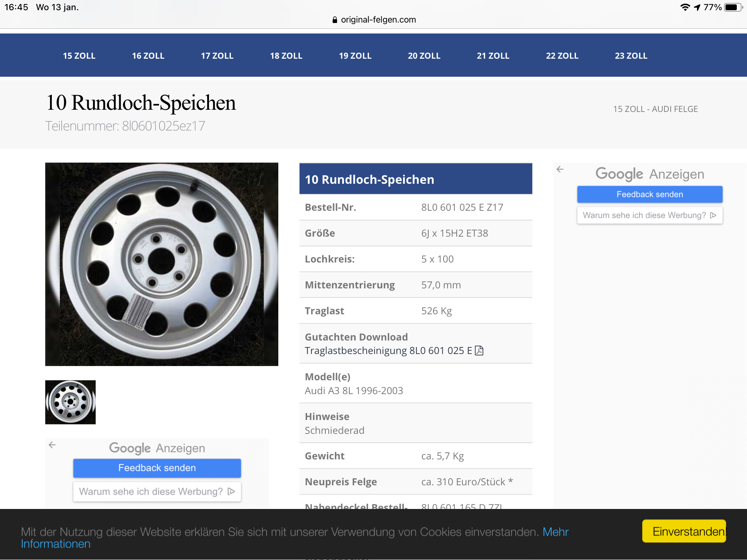747x560 pixels.
Task: Open the 23 ZOLL menu item
Action: (631, 56)
